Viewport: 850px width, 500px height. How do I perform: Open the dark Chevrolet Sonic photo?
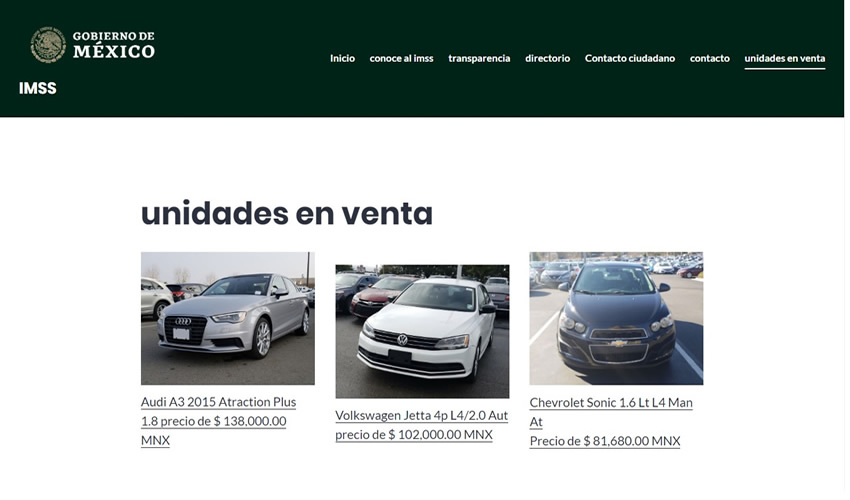click(x=616, y=318)
